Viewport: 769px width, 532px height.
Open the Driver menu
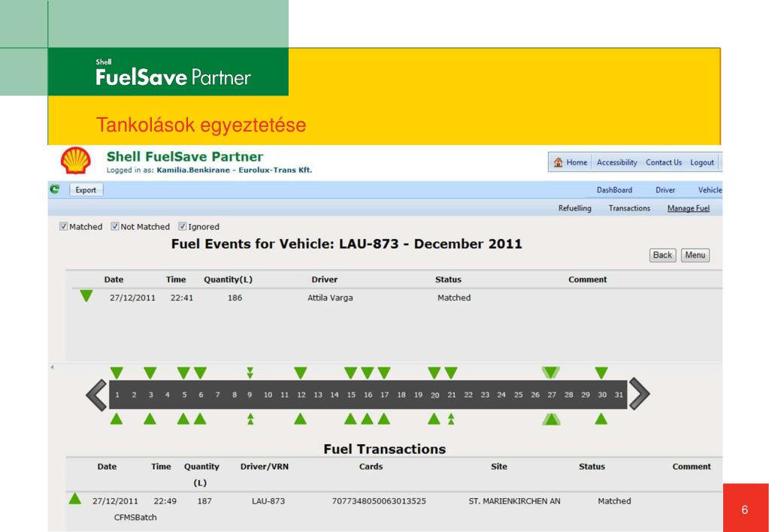pos(665,190)
